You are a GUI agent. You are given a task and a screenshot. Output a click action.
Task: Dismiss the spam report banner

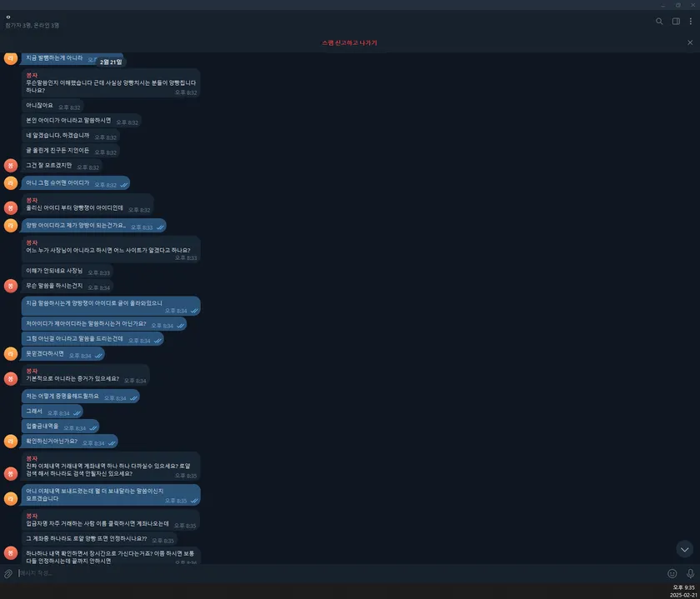[690, 42]
